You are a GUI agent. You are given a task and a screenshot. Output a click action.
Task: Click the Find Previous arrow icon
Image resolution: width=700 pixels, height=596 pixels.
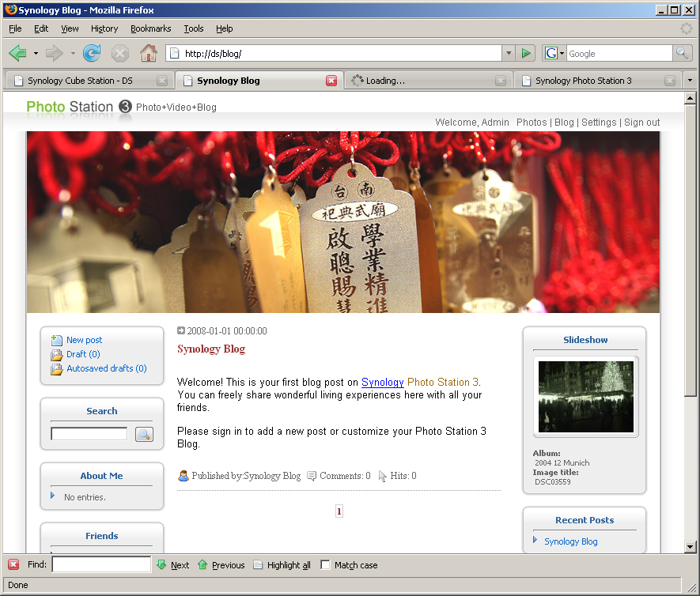point(202,564)
